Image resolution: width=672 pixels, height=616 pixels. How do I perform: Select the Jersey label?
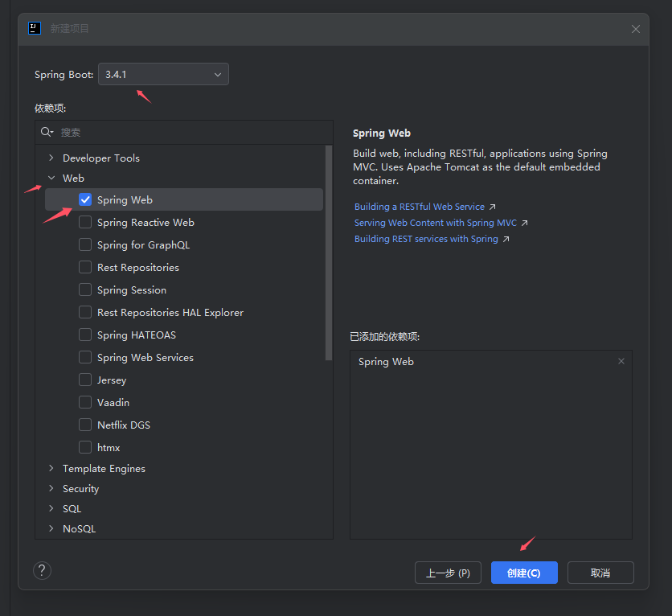tap(112, 380)
